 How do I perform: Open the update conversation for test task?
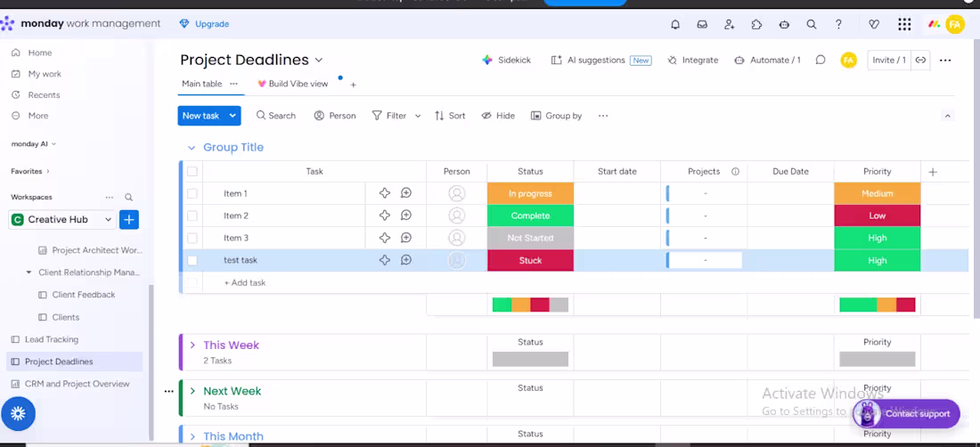click(406, 260)
